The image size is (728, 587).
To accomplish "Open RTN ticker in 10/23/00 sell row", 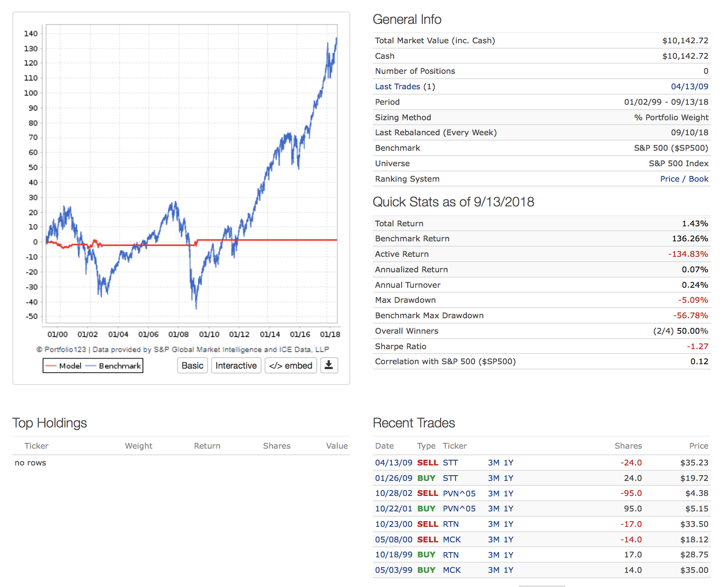I will pos(451,524).
